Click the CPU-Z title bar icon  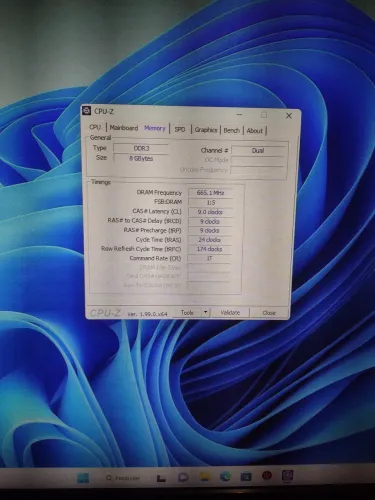86,111
